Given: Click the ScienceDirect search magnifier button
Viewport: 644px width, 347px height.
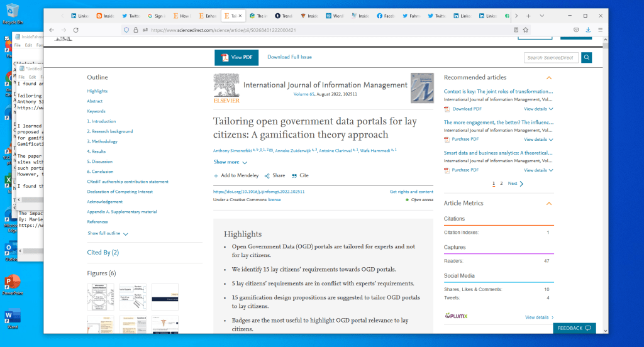Looking at the screenshot, I should click(586, 58).
